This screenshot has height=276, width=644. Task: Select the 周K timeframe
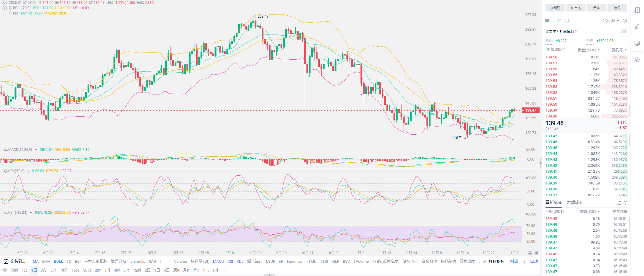pos(176,270)
